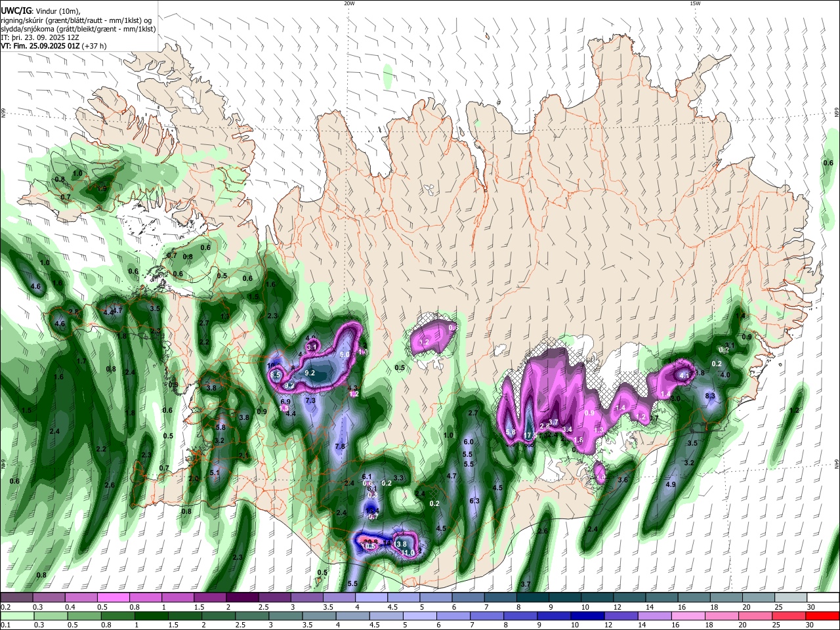
Task: Click the 'IT: þri. 23. 09. 2025 12Z' line
Action: (40, 37)
